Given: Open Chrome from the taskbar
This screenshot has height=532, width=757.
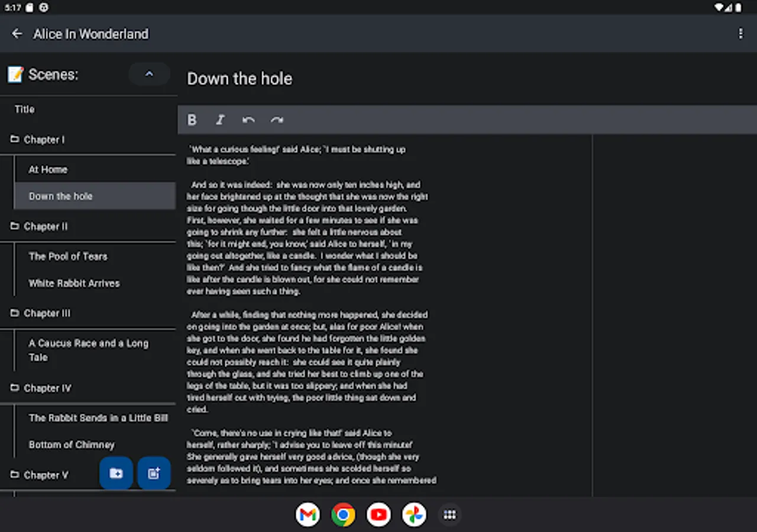Looking at the screenshot, I should click(343, 515).
